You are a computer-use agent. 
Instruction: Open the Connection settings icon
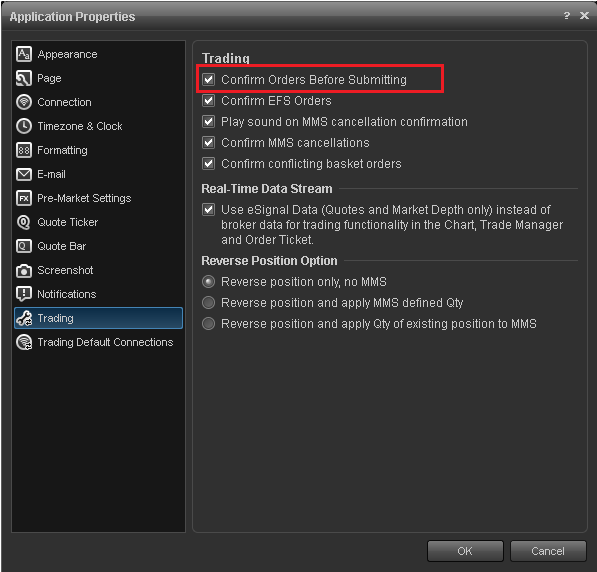click(24, 102)
